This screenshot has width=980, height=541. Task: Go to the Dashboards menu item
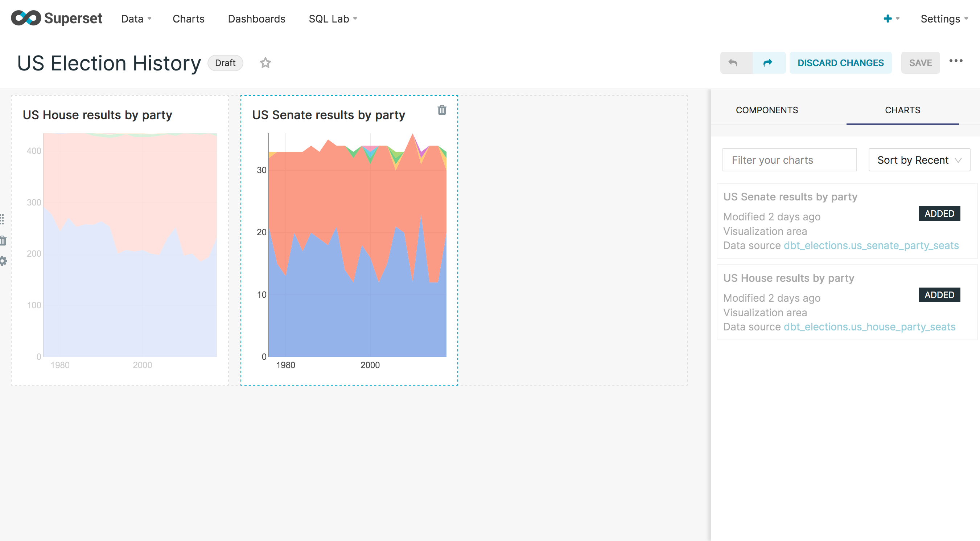click(256, 18)
